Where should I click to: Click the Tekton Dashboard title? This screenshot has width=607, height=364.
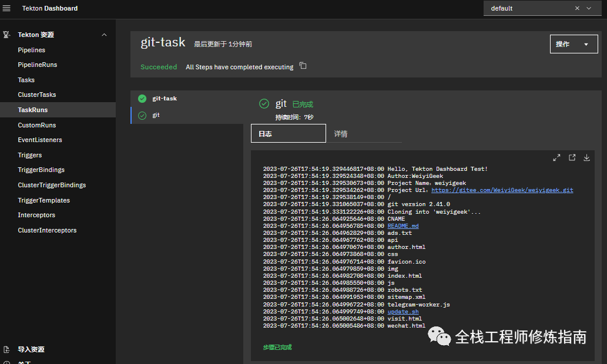50,8
